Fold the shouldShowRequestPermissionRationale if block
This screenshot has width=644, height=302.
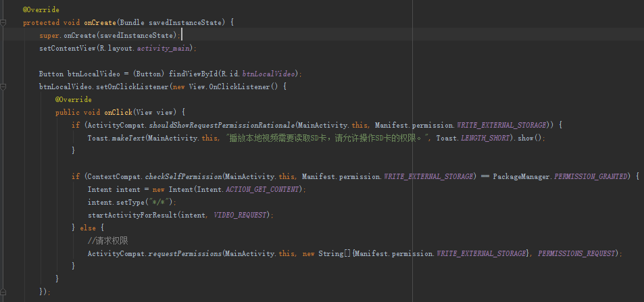pos(5,125)
